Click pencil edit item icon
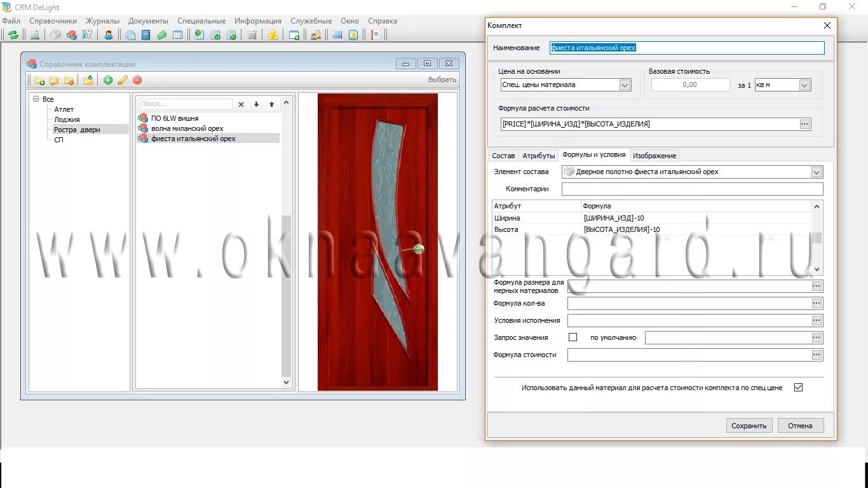This screenshot has width=868, height=488. tap(123, 80)
